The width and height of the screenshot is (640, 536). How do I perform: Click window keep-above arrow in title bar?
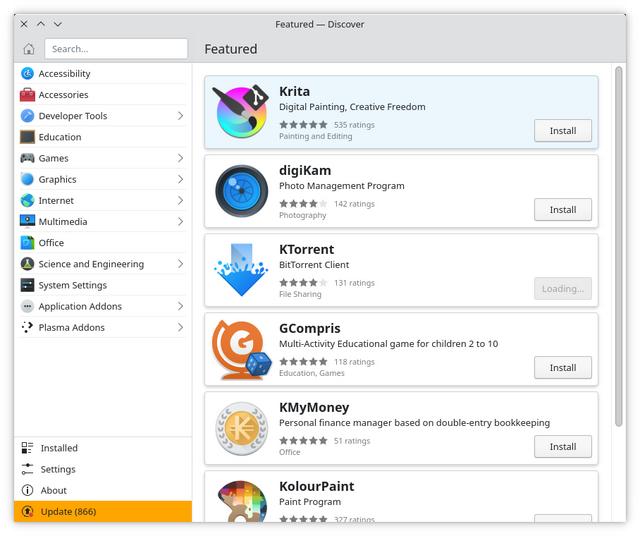(x=41, y=24)
